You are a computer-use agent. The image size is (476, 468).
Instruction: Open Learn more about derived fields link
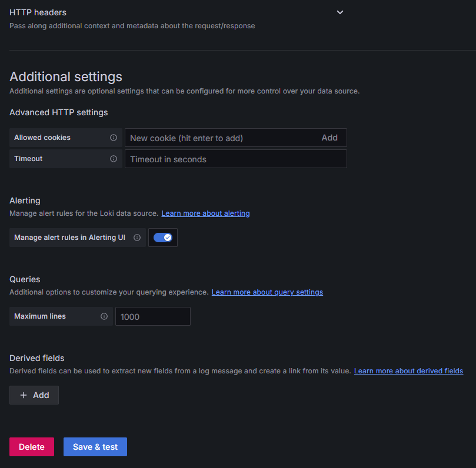tap(408, 371)
